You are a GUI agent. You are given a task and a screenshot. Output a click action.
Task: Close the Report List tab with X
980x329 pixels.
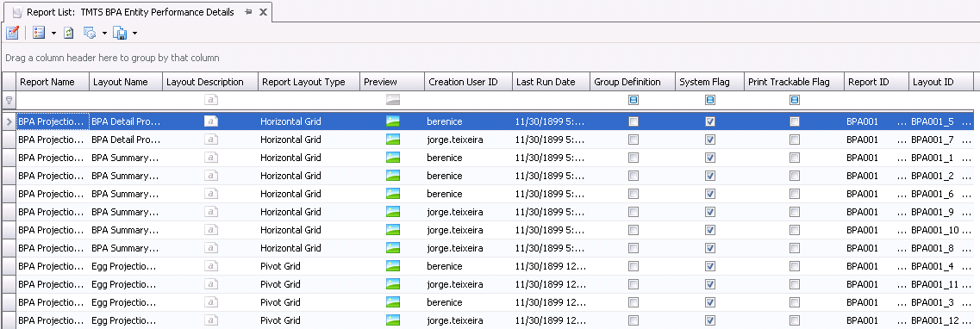coord(263,12)
